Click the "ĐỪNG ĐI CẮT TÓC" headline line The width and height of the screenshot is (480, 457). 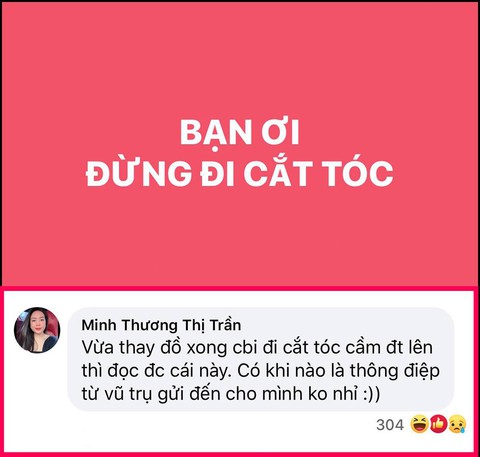240,173
